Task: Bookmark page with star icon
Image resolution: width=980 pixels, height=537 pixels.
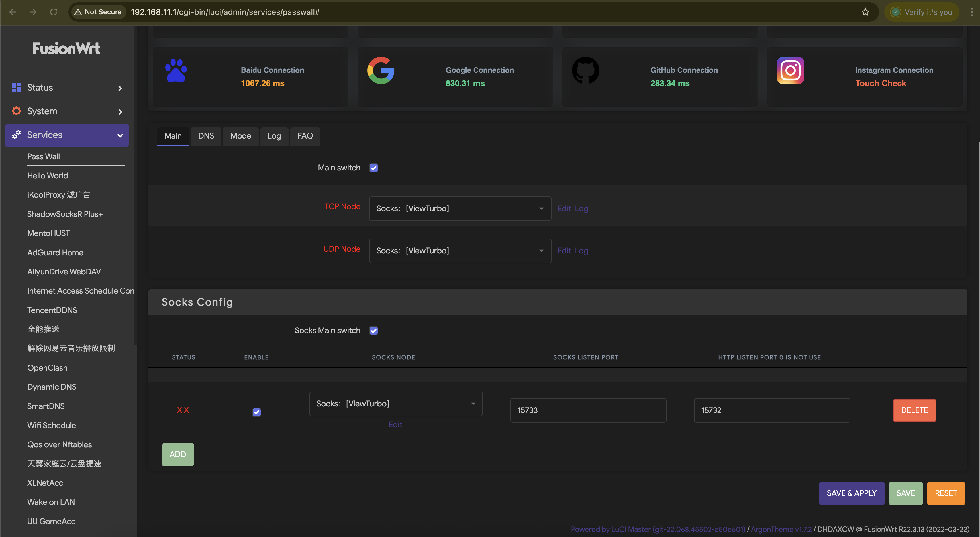Action: pyautogui.click(x=865, y=12)
